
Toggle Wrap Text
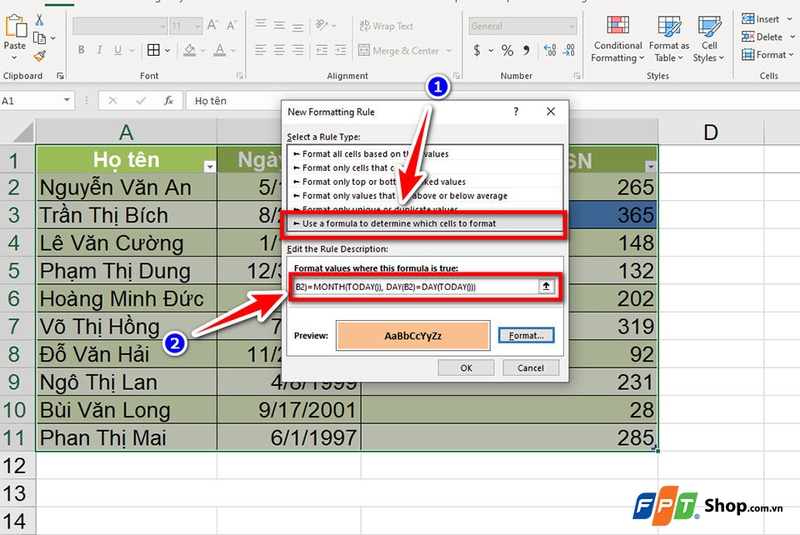(x=386, y=26)
